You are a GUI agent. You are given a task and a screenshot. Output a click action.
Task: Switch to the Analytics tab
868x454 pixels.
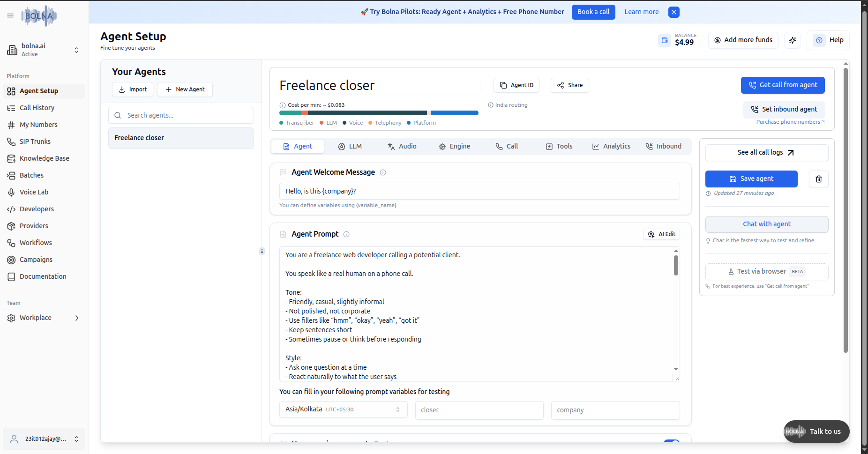(611, 146)
